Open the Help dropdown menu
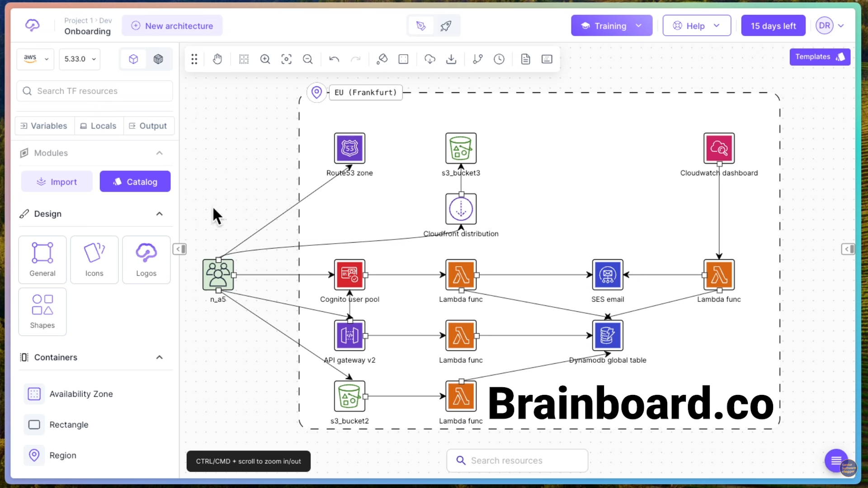The height and width of the screenshot is (488, 868). tap(697, 26)
